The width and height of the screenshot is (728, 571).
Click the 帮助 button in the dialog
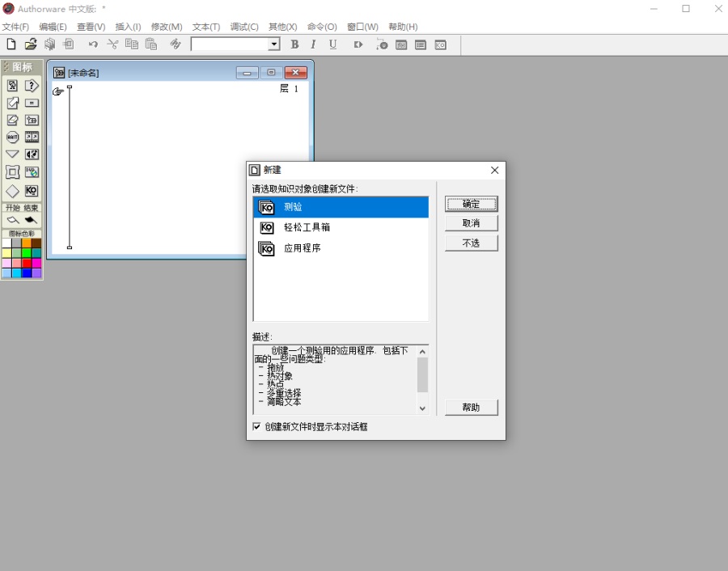(x=472, y=408)
